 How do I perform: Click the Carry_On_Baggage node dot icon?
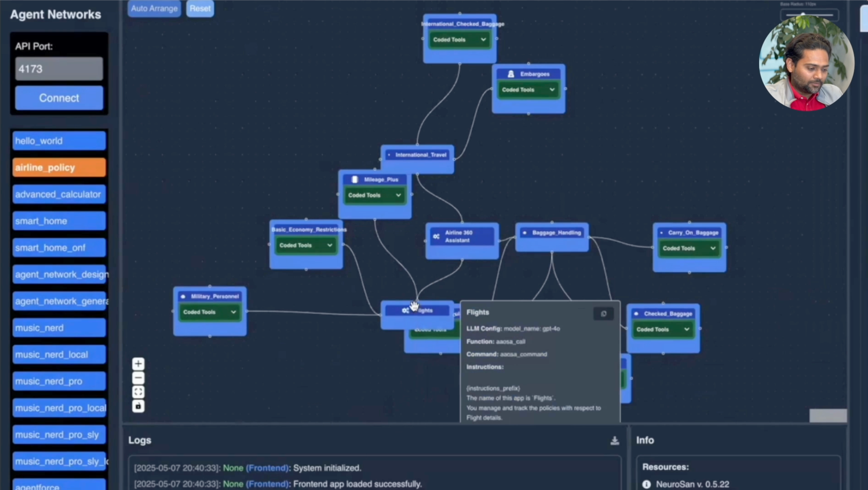coord(661,233)
